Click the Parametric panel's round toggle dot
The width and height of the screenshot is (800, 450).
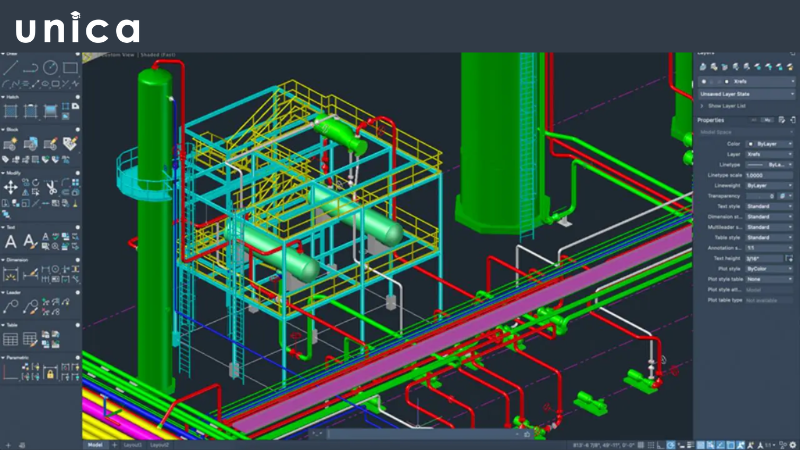click(x=78, y=357)
